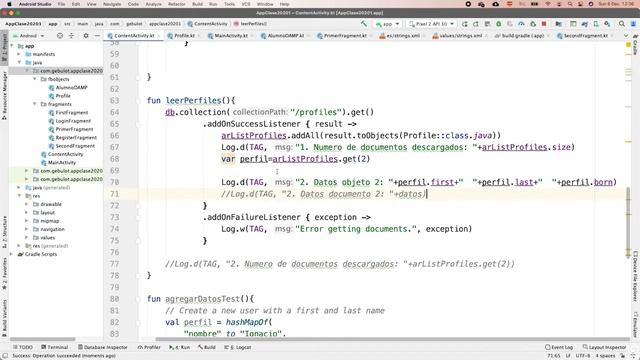The image size is (640, 360).
Task: Open the Build tool window
Action: (207, 347)
